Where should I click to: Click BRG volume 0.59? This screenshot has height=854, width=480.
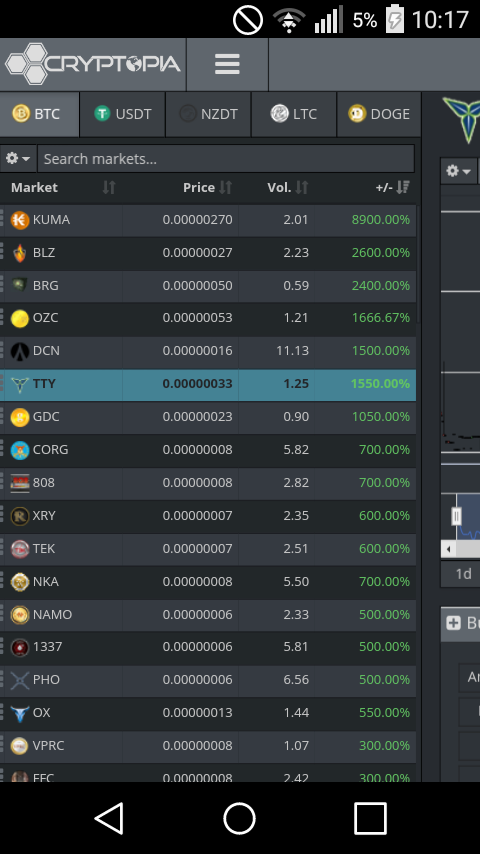tap(296, 285)
